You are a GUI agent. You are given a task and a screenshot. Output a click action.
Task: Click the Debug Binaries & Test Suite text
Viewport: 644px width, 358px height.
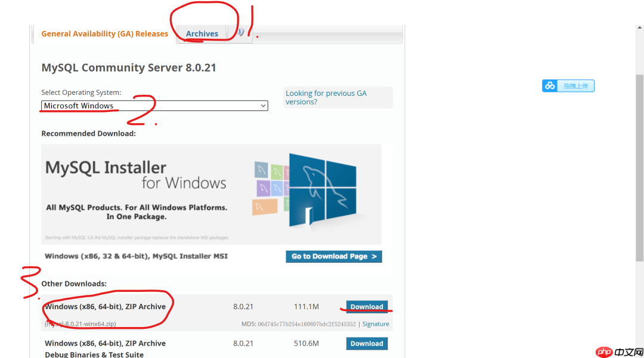tap(94, 354)
